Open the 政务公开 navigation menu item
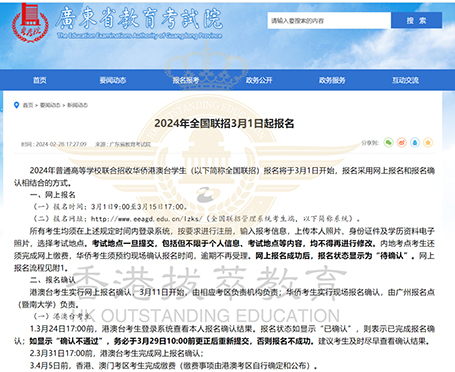 coord(259,80)
